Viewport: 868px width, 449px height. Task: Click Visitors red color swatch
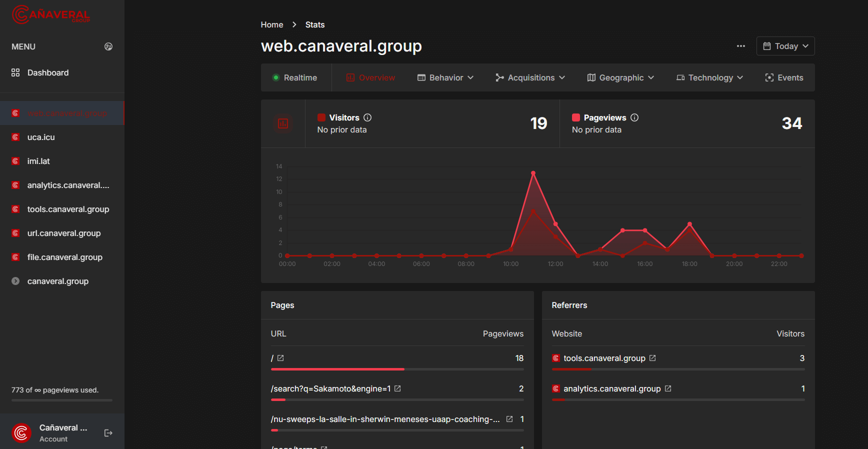tap(321, 117)
